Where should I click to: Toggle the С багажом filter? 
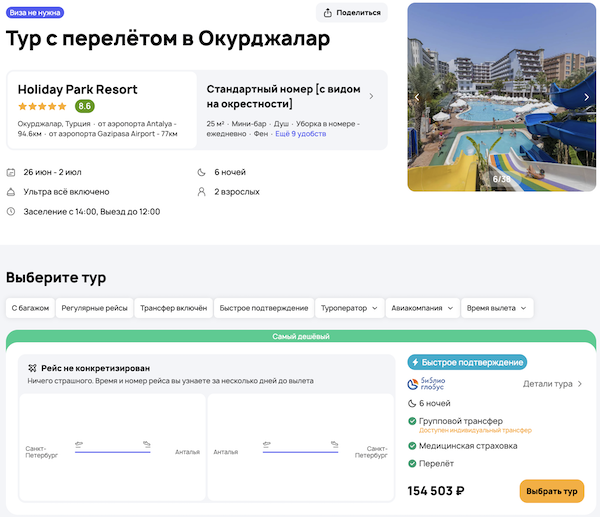[x=30, y=308]
